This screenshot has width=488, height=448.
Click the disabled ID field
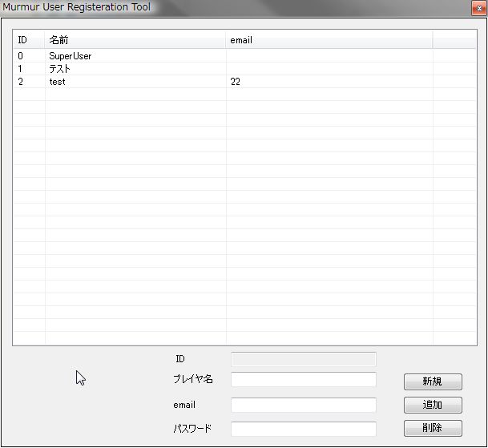coord(304,359)
